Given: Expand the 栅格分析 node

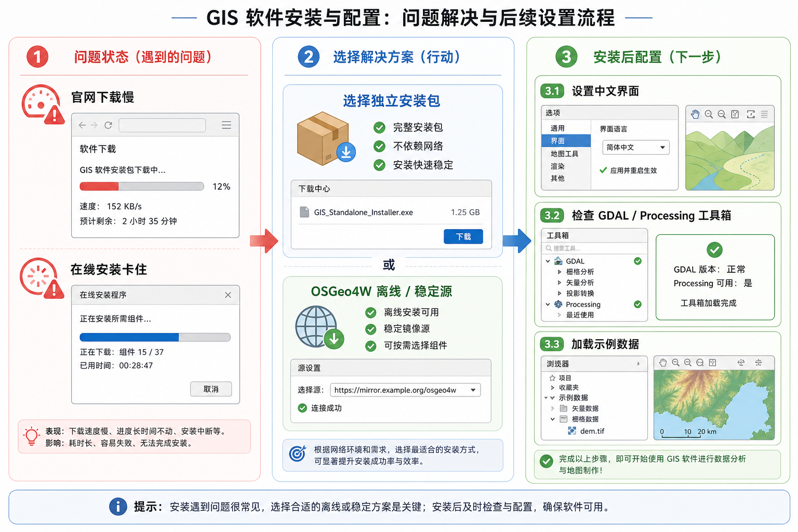Looking at the screenshot, I should [560, 272].
